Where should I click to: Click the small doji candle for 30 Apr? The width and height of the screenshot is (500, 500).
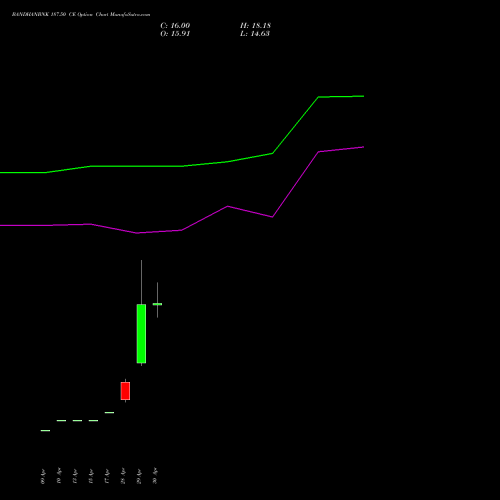tap(157, 304)
